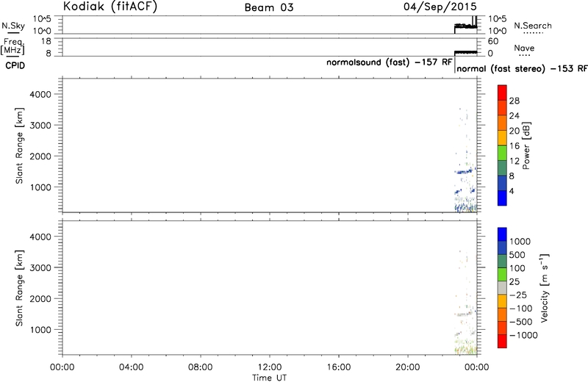The height and width of the screenshot is (382, 588).
Task: Click the '25' label on Velocity colorbar
Action: coord(514,281)
